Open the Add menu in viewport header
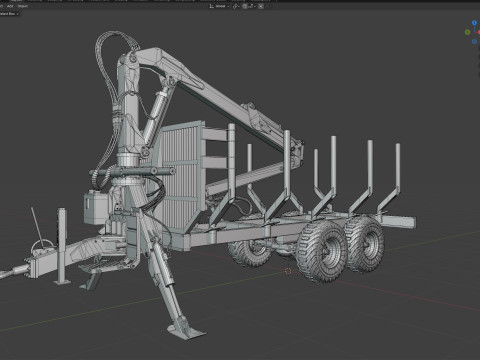Image resolution: width=480 pixels, height=360 pixels. [x=10, y=6]
